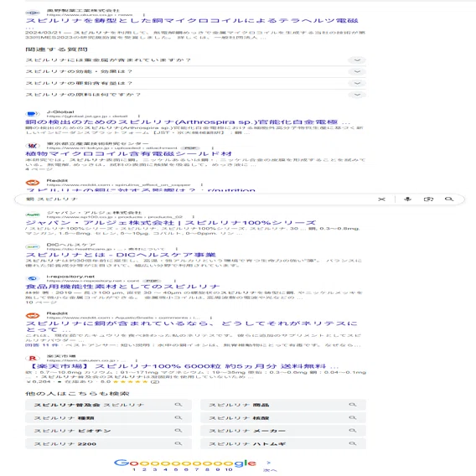Image resolution: width=476 pixels, height=476 pixels.
Task: Click the 楽天市場 red R favicon
Action: [33, 358]
